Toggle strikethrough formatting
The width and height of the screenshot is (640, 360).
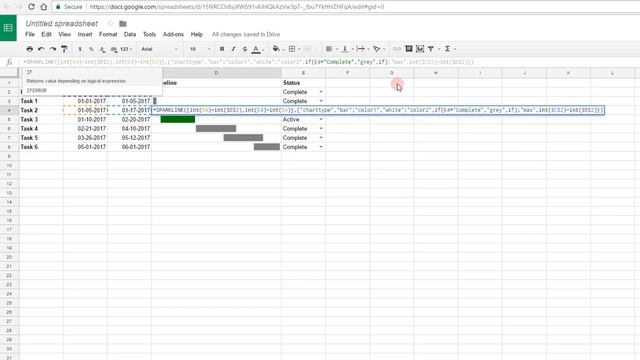pos(244,49)
